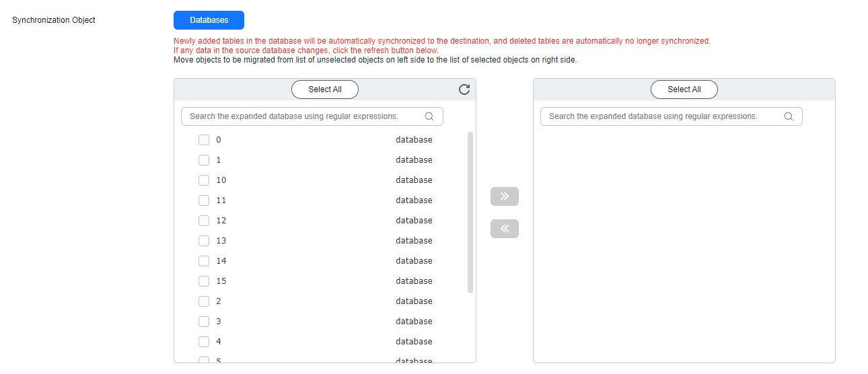
Task: Select the Databases tab button
Action: pyautogui.click(x=209, y=20)
